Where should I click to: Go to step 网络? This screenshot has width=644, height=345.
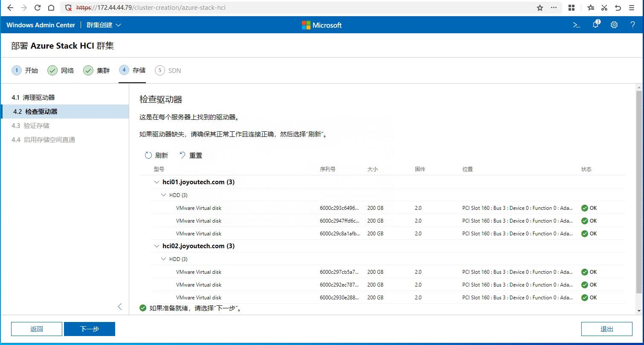tap(61, 70)
